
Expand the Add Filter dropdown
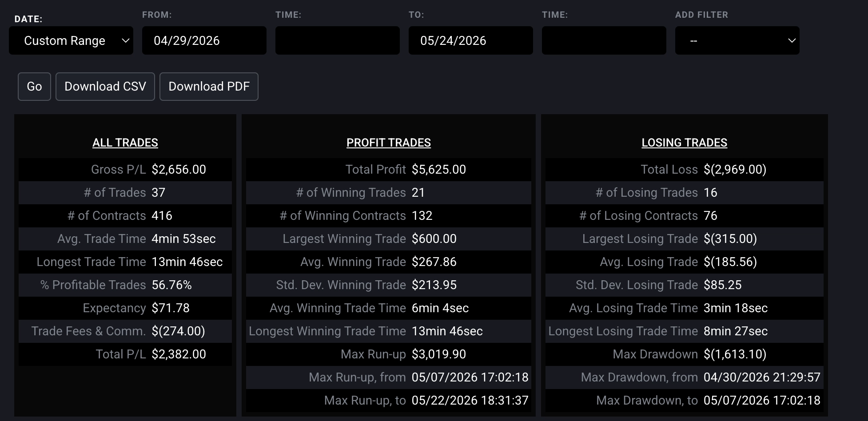point(737,40)
